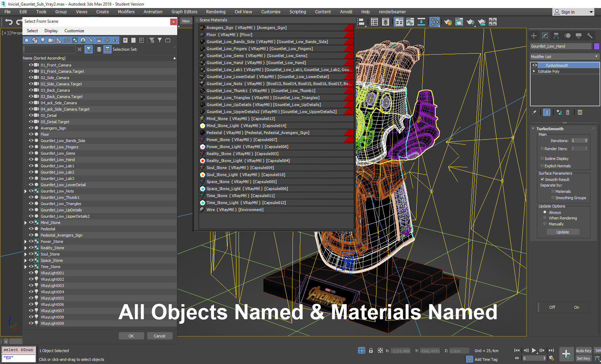Click Pin Stack icon below modifier stack
601x364 pixels.
pyautogui.click(x=534, y=112)
